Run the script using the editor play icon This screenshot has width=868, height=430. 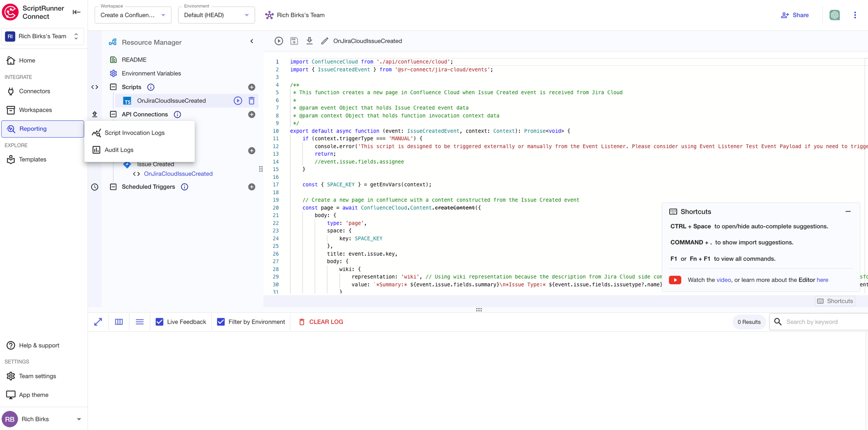[x=279, y=41]
